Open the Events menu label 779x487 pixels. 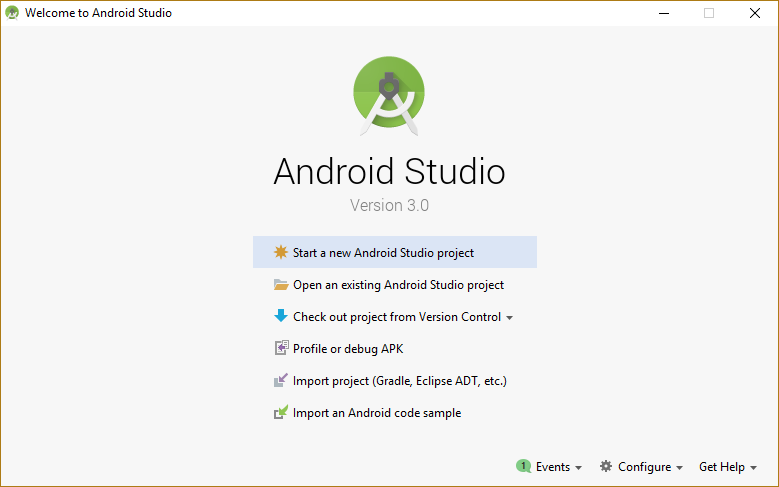552,467
